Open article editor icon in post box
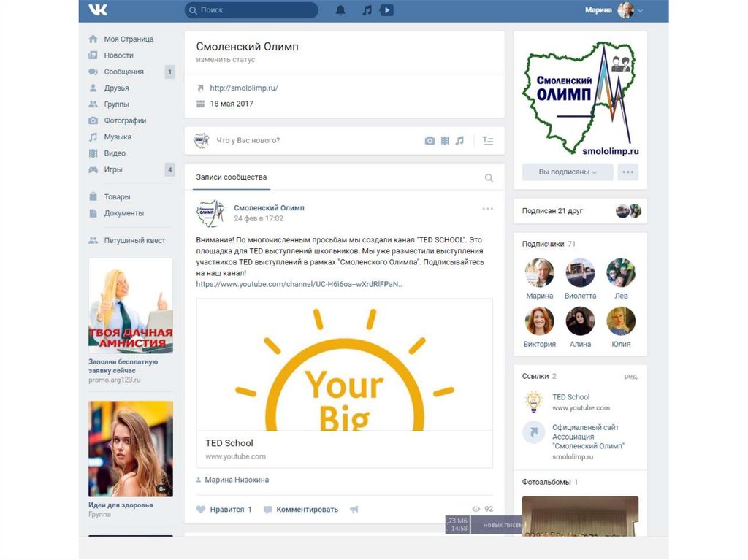 point(488,141)
